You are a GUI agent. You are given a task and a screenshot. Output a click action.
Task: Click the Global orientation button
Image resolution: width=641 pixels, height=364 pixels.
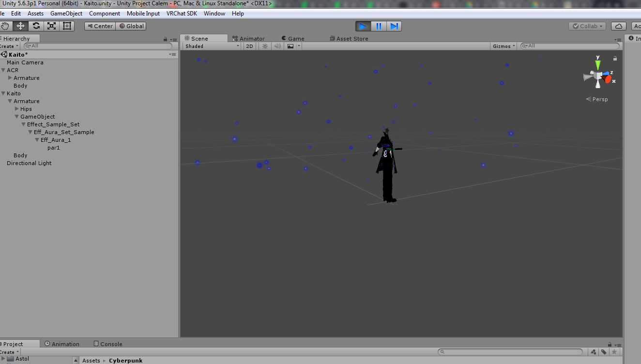coord(131,26)
